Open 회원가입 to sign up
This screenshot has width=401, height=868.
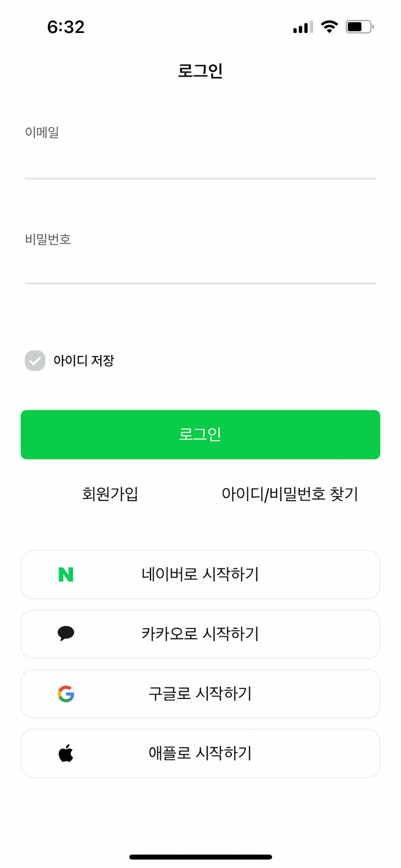(109, 494)
